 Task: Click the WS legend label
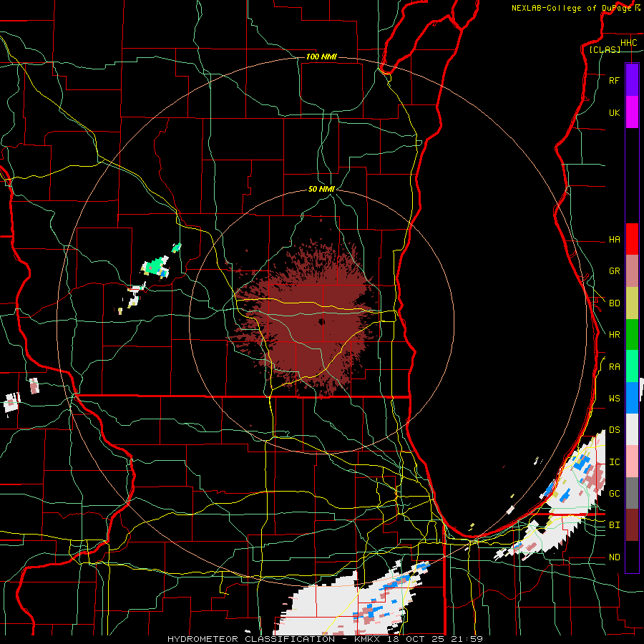(614, 399)
